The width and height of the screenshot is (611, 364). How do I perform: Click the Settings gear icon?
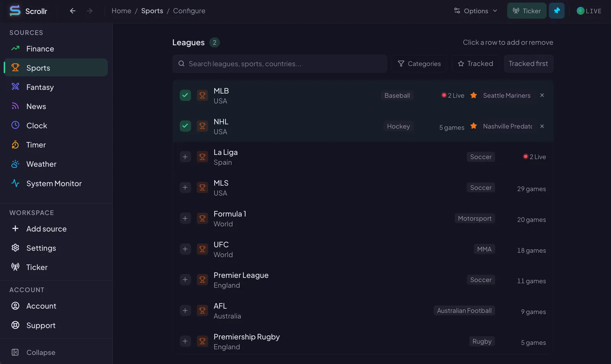15,248
